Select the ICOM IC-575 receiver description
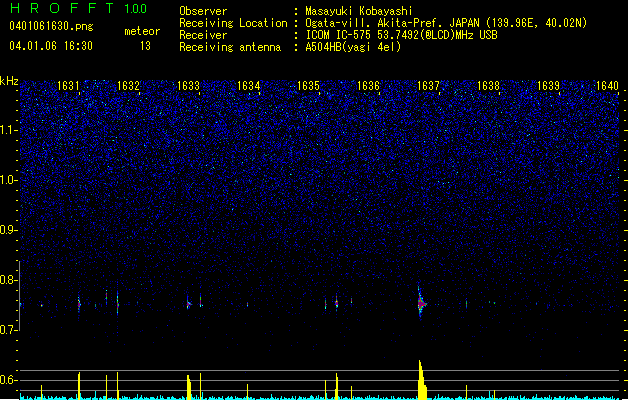This screenshot has width=629, height=400. pos(402,35)
